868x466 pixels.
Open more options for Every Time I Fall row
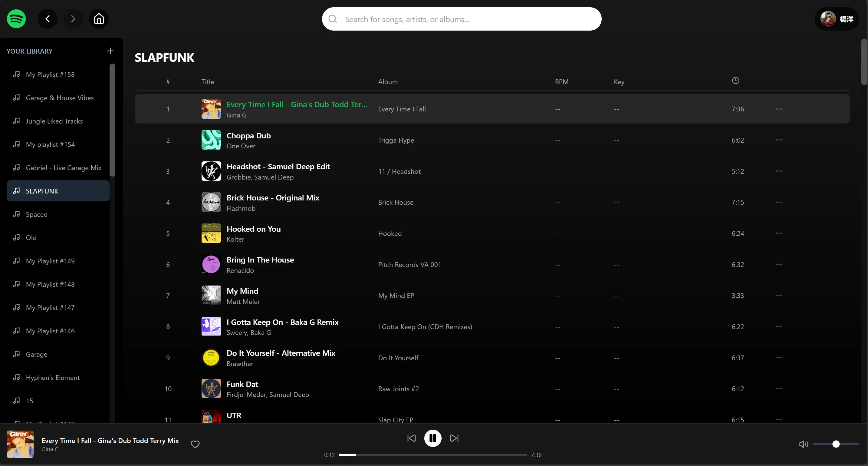[x=779, y=109]
